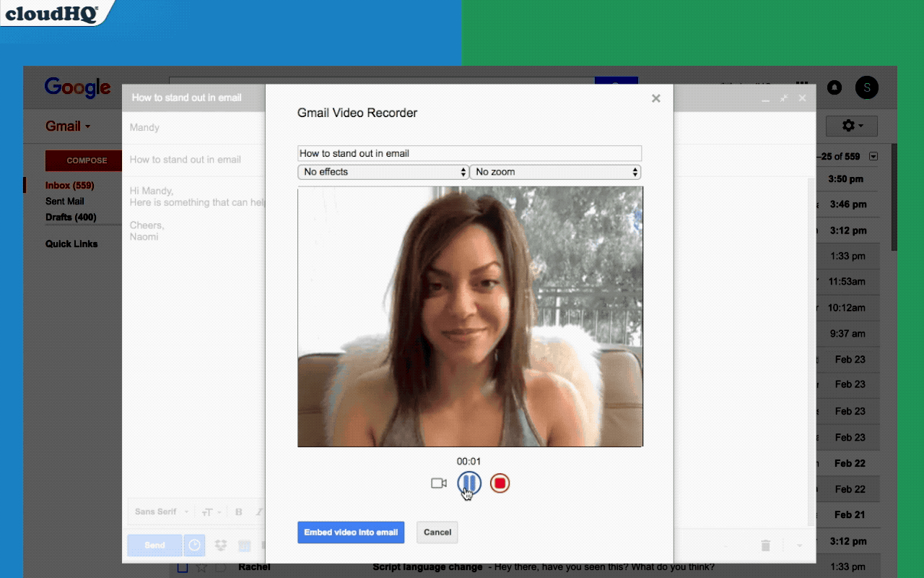
Task: Click the schedule-send clock icon beside Send
Action: tap(194, 545)
